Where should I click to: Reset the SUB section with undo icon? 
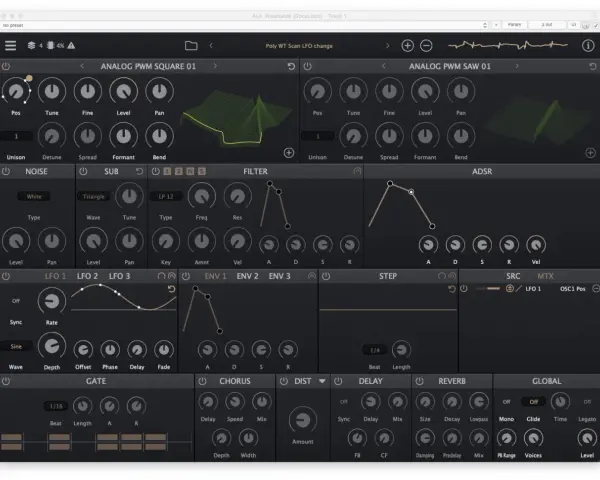[x=139, y=171]
